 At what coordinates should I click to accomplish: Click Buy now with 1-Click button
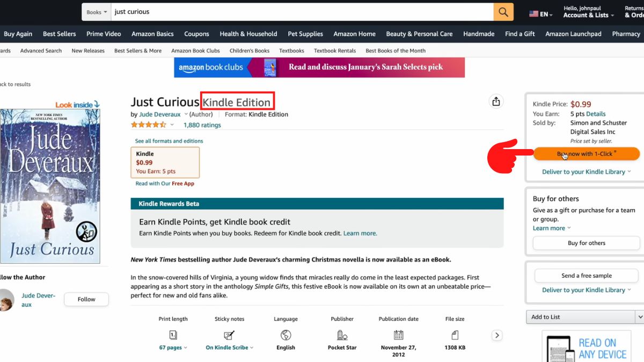(587, 154)
